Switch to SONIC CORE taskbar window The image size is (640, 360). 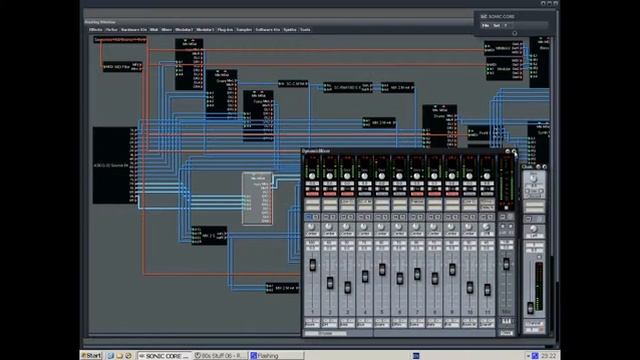pos(164,356)
